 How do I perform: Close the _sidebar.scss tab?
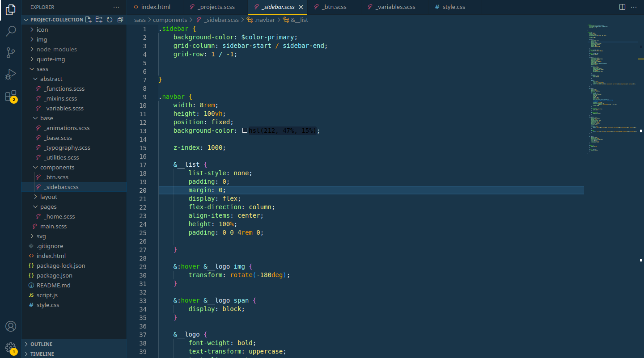pyautogui.click(x=301, y=7)
